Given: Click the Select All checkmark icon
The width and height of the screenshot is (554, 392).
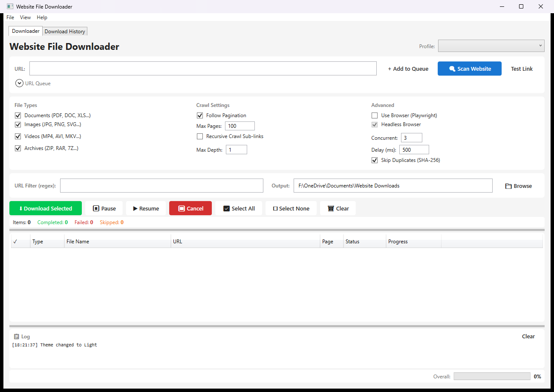Looking at the screenshot, I should tap(227, 209).
